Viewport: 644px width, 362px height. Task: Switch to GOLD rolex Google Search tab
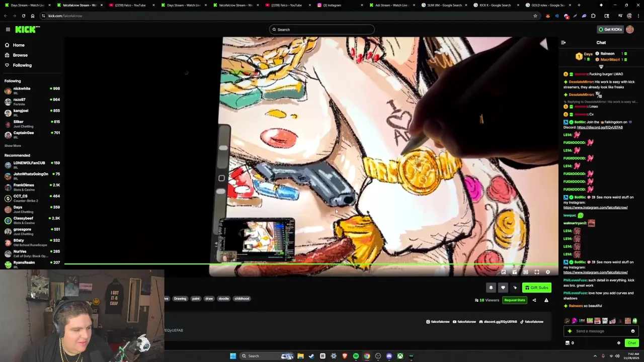[547, 5]
